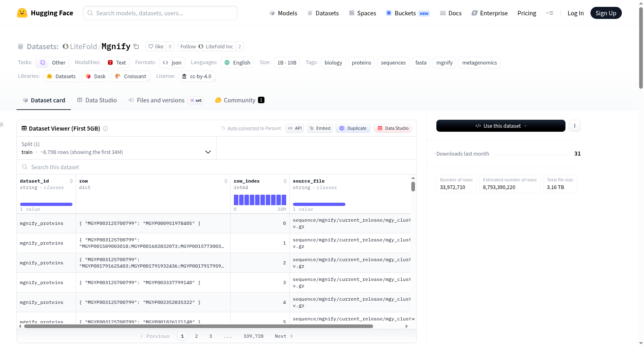The width and height of the screenshot is (644, 347).
Task: Open Enterprise in the top navigation
Action: pyautogui.click(x=489, y=13)
